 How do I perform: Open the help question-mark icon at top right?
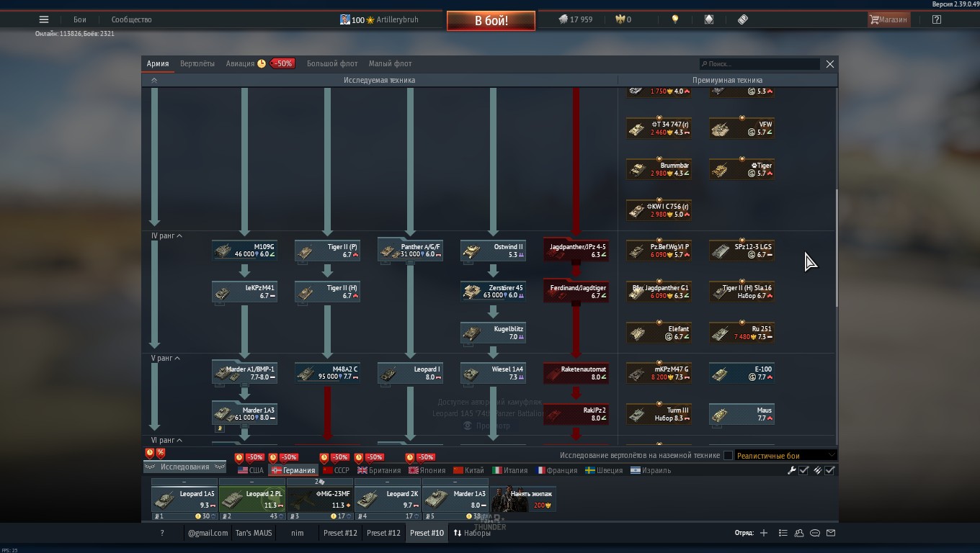(x=937, y=19)
